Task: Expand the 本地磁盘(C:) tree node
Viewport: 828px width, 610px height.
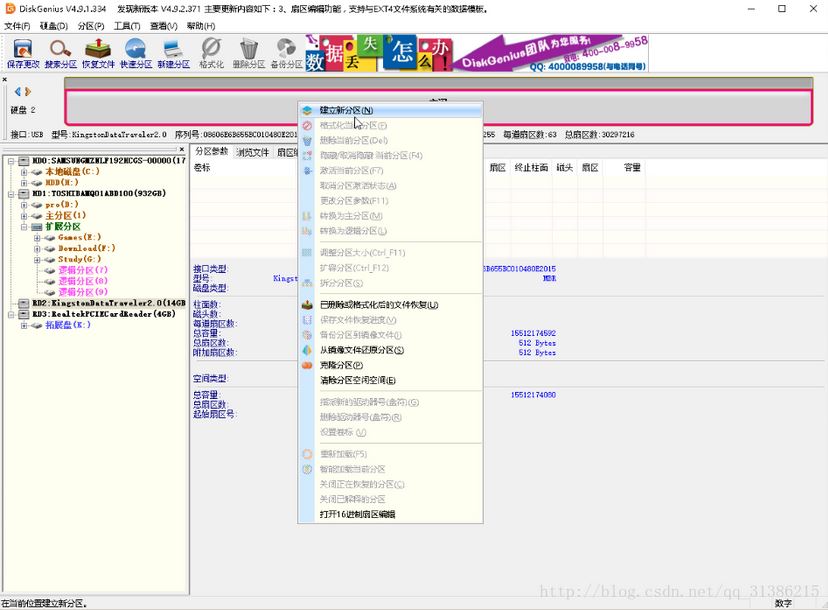Action: pyautogui.click(x=24, y=172)
